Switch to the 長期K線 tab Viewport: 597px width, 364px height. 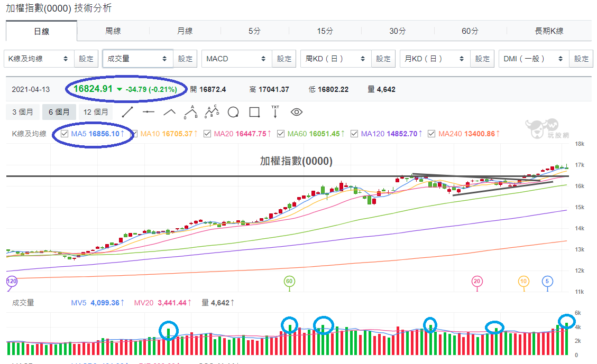pos(549,31)
